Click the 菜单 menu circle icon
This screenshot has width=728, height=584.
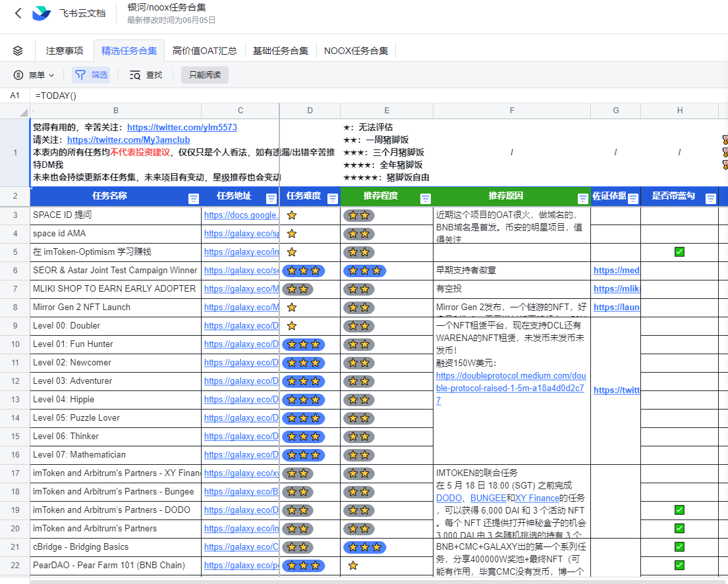point(18,74)
